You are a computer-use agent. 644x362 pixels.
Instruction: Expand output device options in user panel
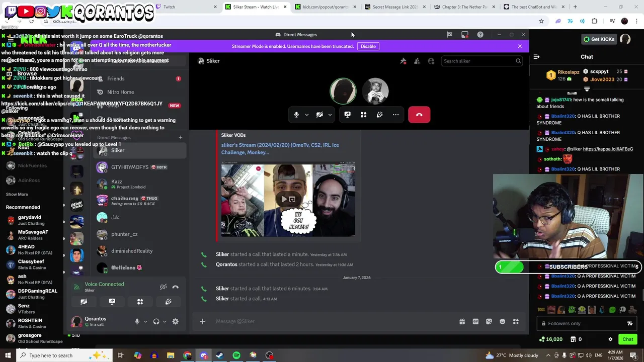coord(165,321)
